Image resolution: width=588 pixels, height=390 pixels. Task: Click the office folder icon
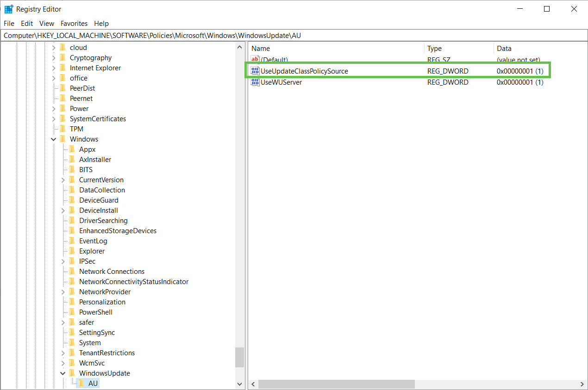tap(63, 78)
